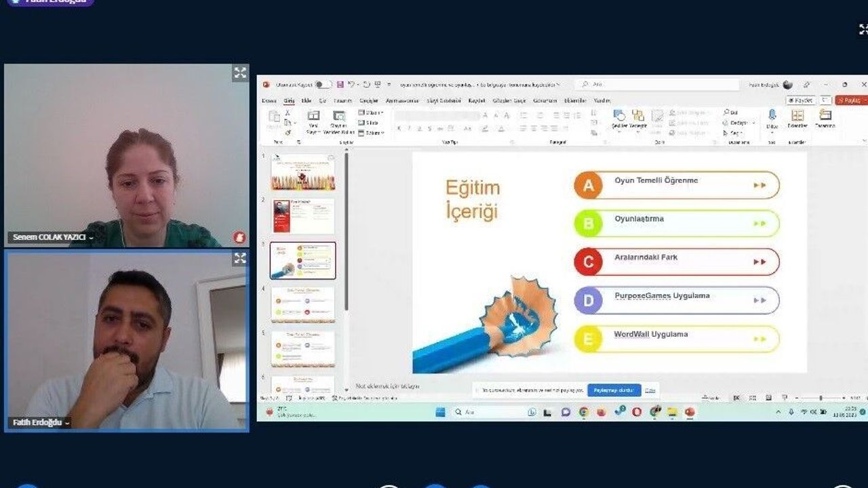The image size is (868, 488).
Task: Select the second slide thumbnail in panel
Action: click(303, 216)
